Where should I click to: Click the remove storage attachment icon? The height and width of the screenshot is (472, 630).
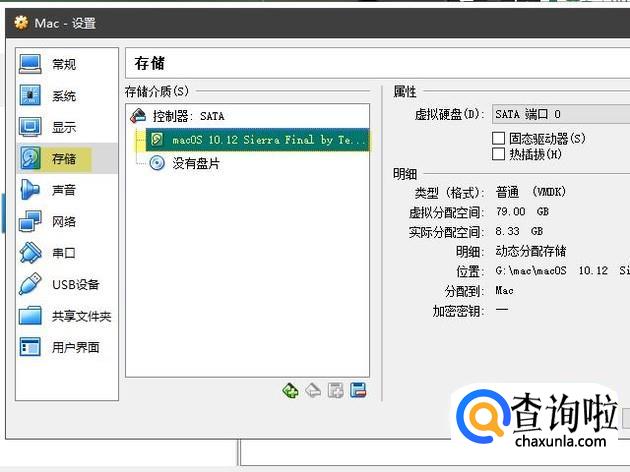click(x=358, y=390)
